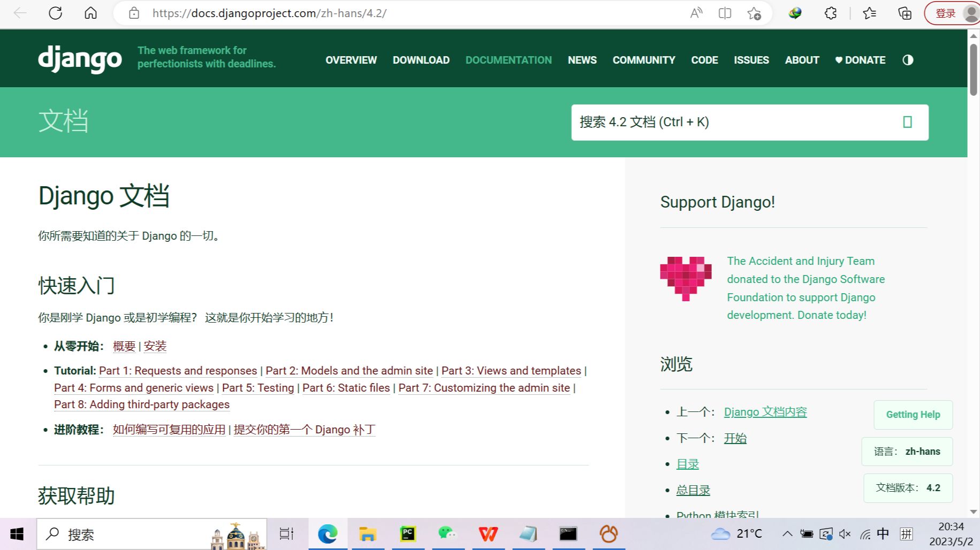Open CODE in Django nav
Screen dimensions: 980x550
(704, 60)
